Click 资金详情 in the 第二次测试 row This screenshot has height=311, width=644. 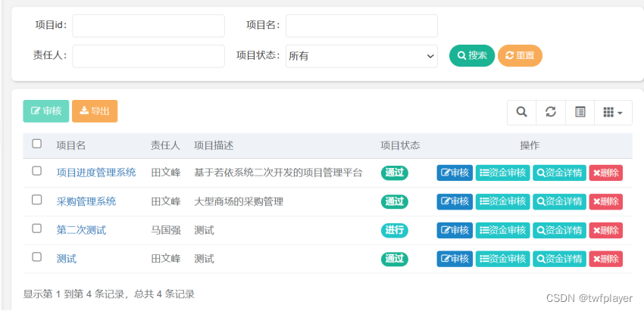(x=559, y=230)
